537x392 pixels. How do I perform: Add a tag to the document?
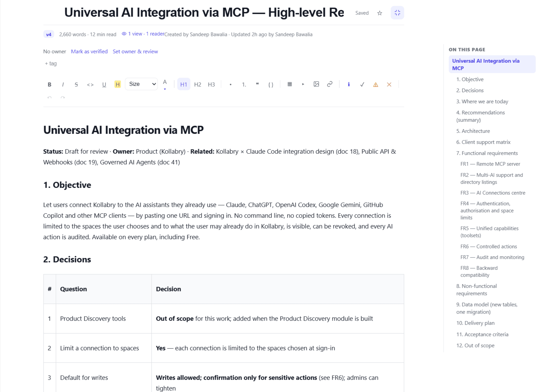pyautogui.click(x=51, y=63)
